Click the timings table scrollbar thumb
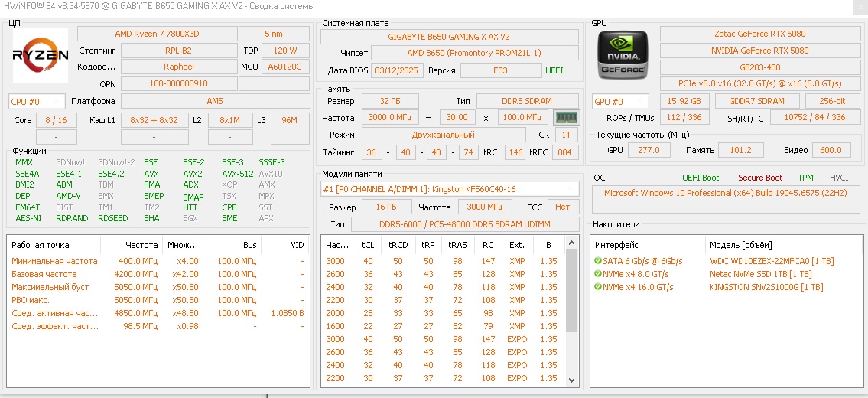 [x=572, y=291]
